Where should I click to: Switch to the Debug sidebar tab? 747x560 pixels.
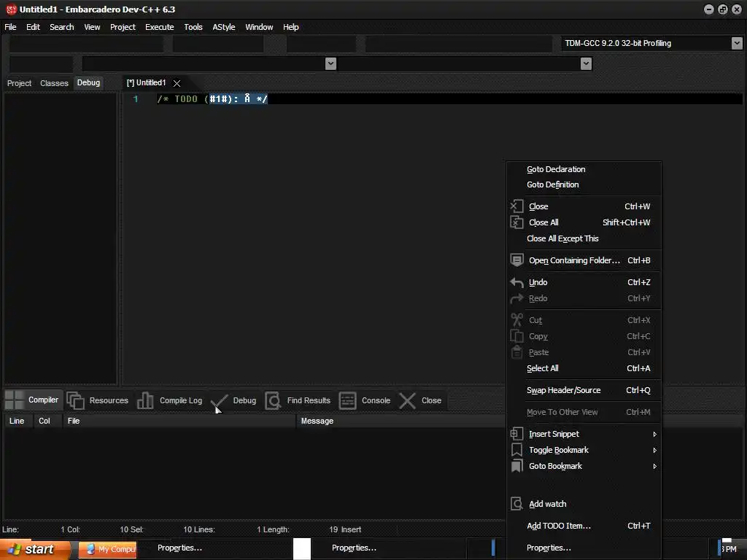tap(88, 83)
